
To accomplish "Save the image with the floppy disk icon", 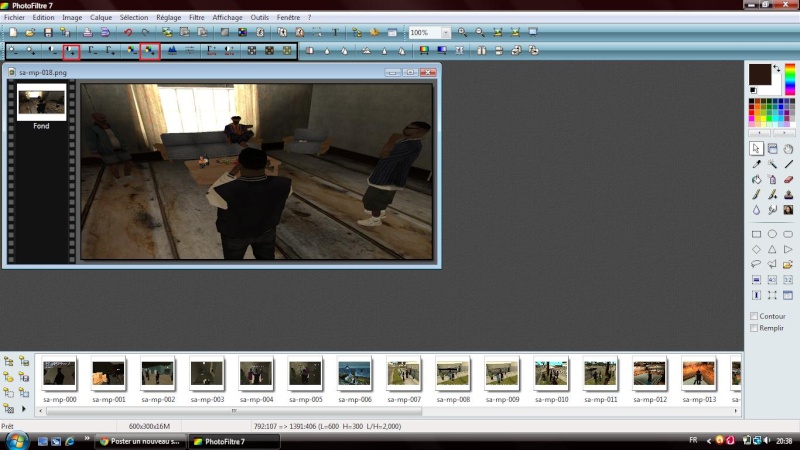I will [x=48, y=33].
